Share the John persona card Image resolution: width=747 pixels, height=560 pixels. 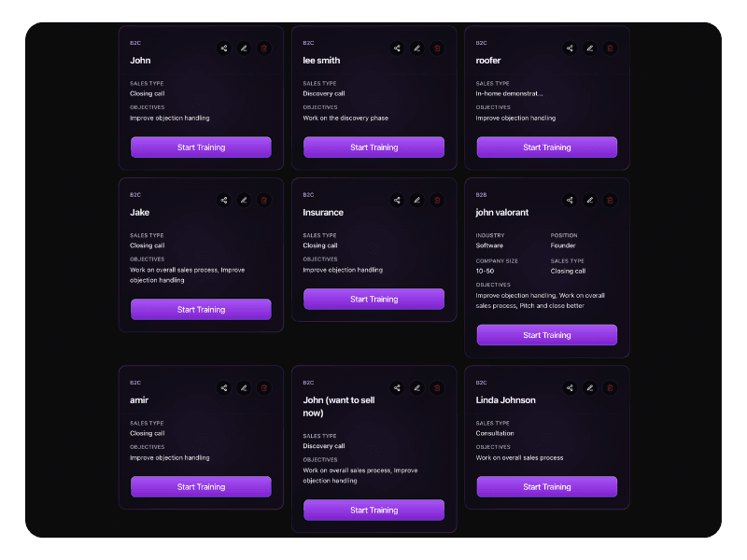[x=224, y=49]
